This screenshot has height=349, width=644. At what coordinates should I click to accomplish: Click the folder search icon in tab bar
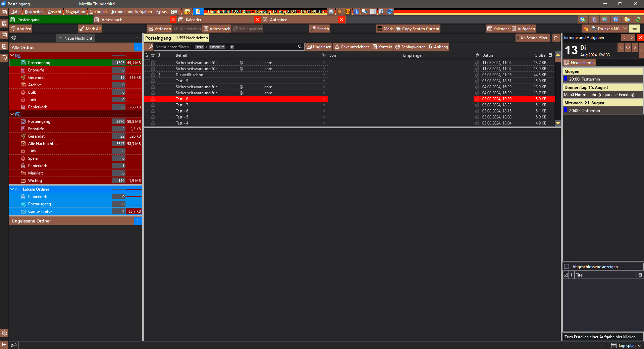pos(627,19)
